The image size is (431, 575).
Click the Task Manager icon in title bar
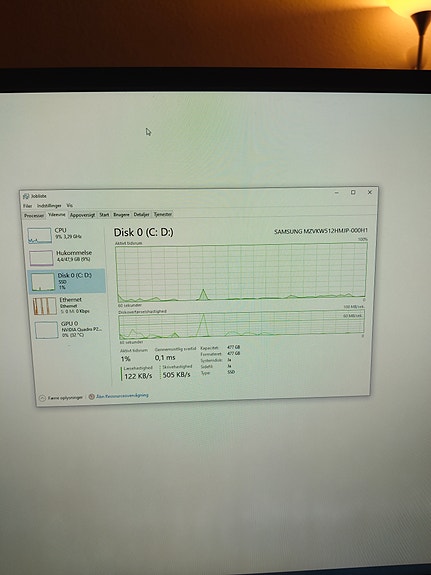26,196
